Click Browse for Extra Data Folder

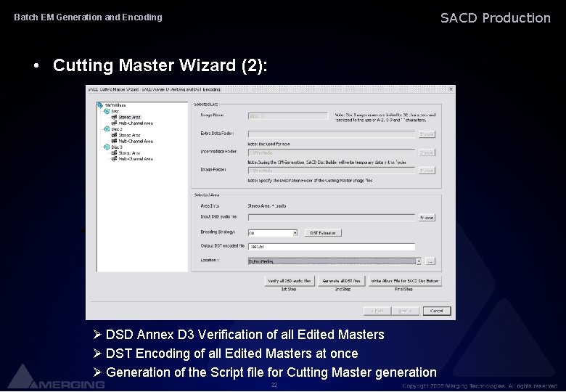pos(427,134)
